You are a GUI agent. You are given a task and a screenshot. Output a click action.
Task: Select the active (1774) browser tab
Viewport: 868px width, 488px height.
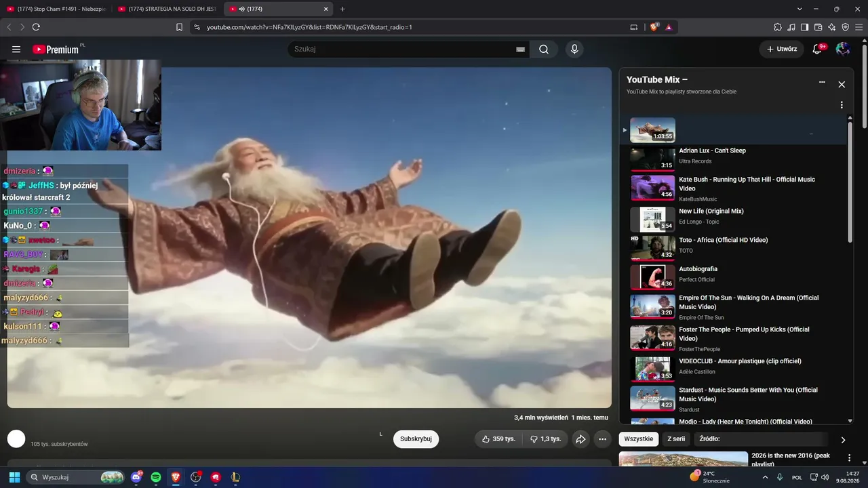coord(278,9)
